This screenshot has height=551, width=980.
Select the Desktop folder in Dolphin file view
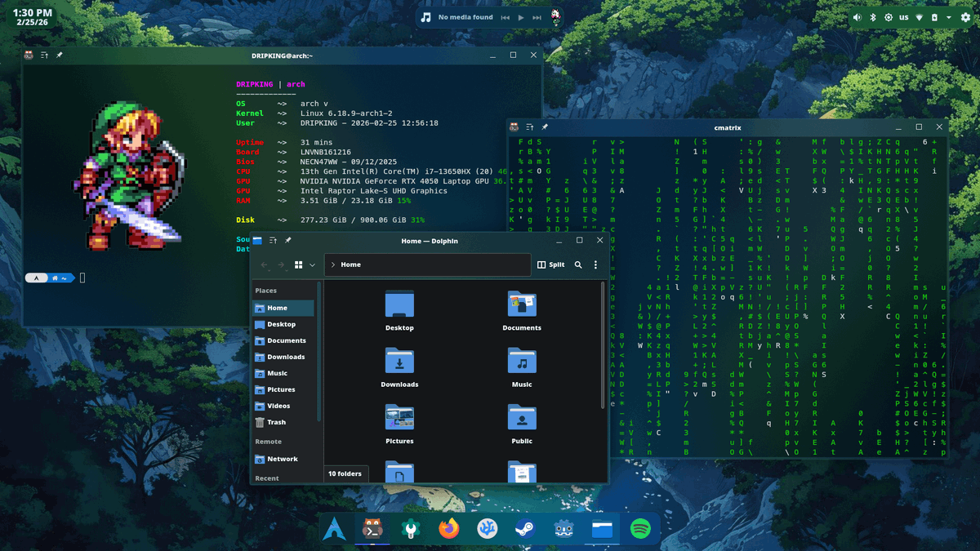tap(399, 311)
